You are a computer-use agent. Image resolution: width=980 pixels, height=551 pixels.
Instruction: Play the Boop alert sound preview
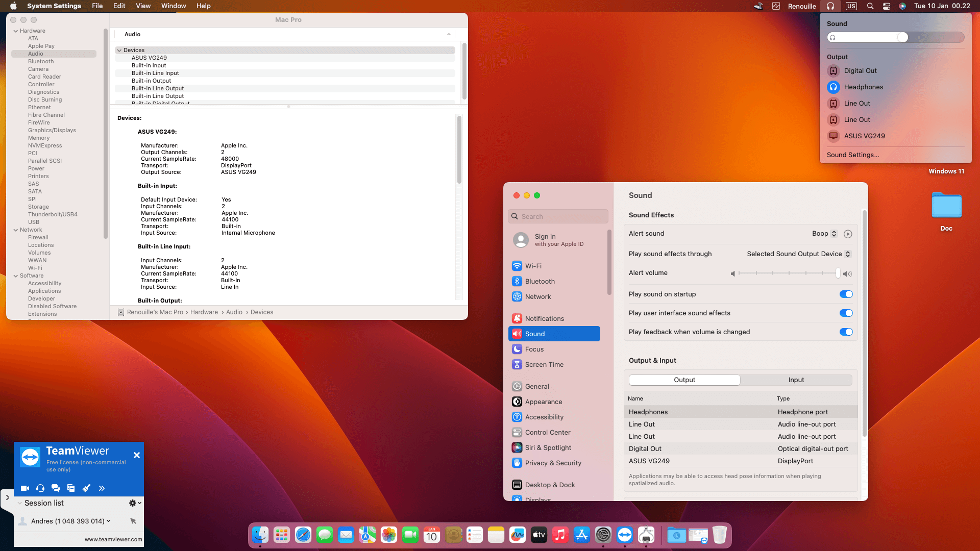pos(848,234)
